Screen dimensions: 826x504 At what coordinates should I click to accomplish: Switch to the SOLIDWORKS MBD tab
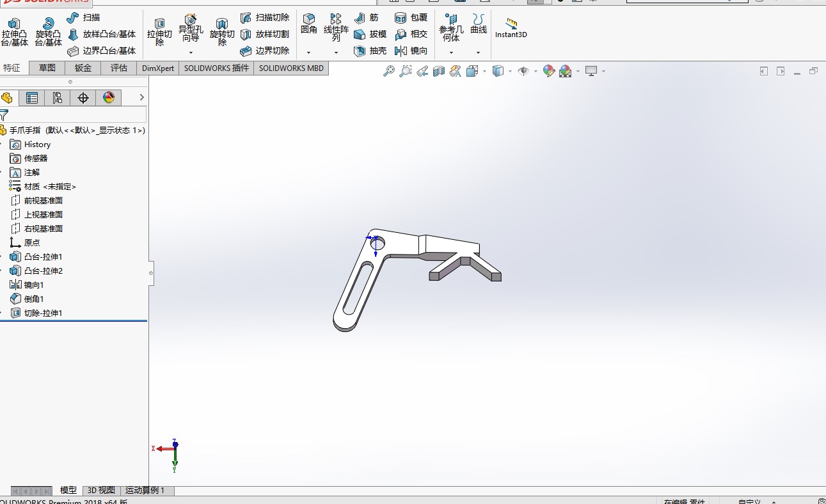pyautogui.click(x=292, y=68)
